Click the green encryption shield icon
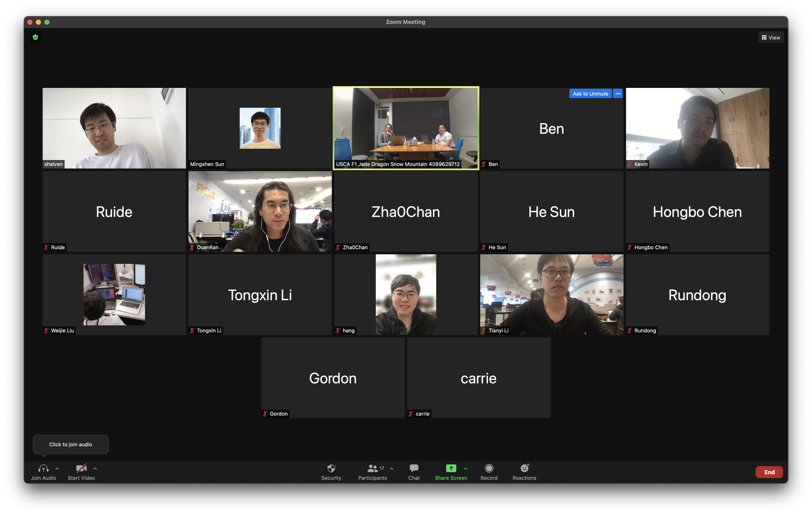812x515 pixels. coord(35,37)
